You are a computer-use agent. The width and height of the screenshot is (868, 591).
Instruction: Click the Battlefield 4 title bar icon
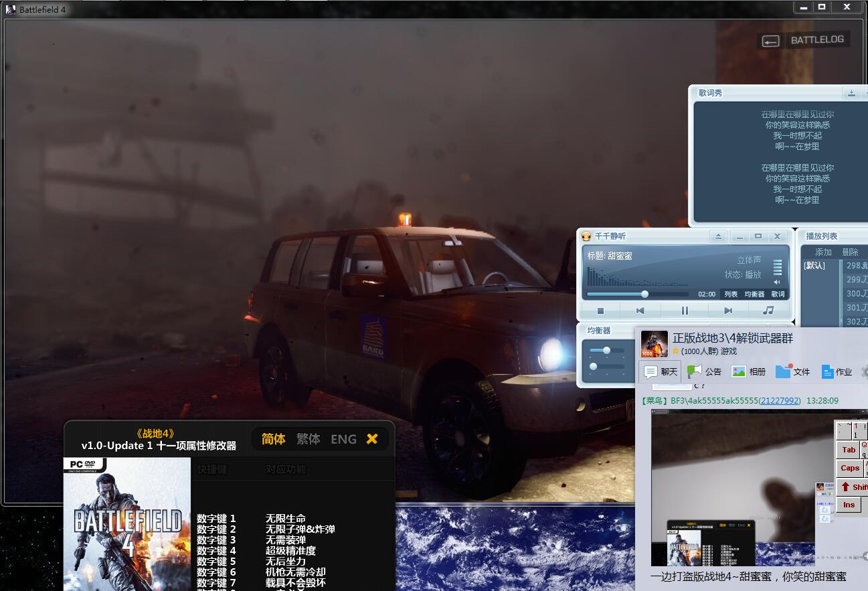(x=10, y=9)
